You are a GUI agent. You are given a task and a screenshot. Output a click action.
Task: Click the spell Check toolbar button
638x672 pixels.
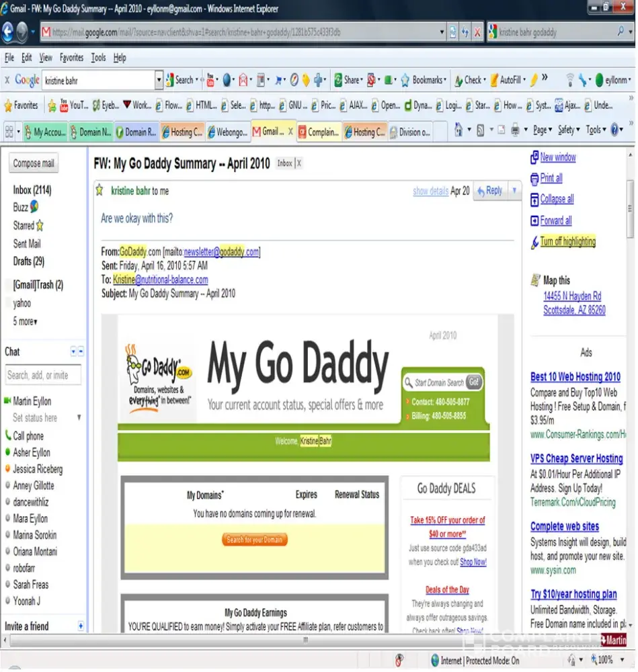point(469,80)
